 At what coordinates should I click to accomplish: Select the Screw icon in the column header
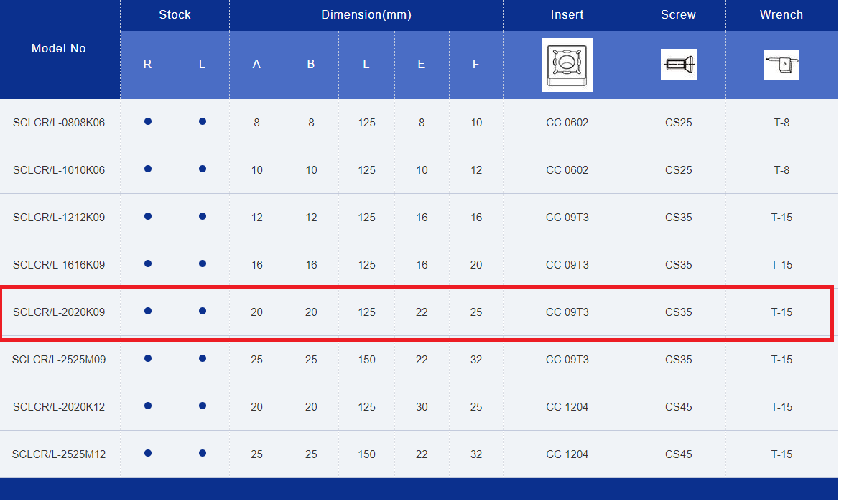[678, 64]
